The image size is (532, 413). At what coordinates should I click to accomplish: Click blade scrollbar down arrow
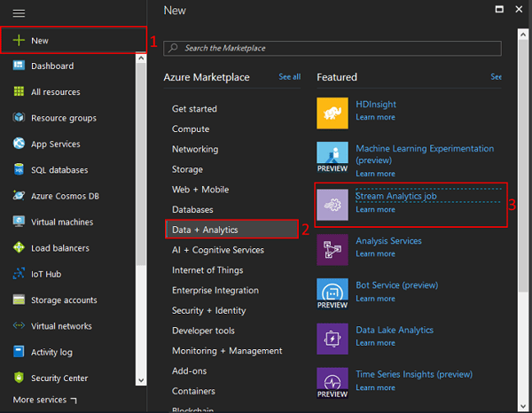coord(523,406)
